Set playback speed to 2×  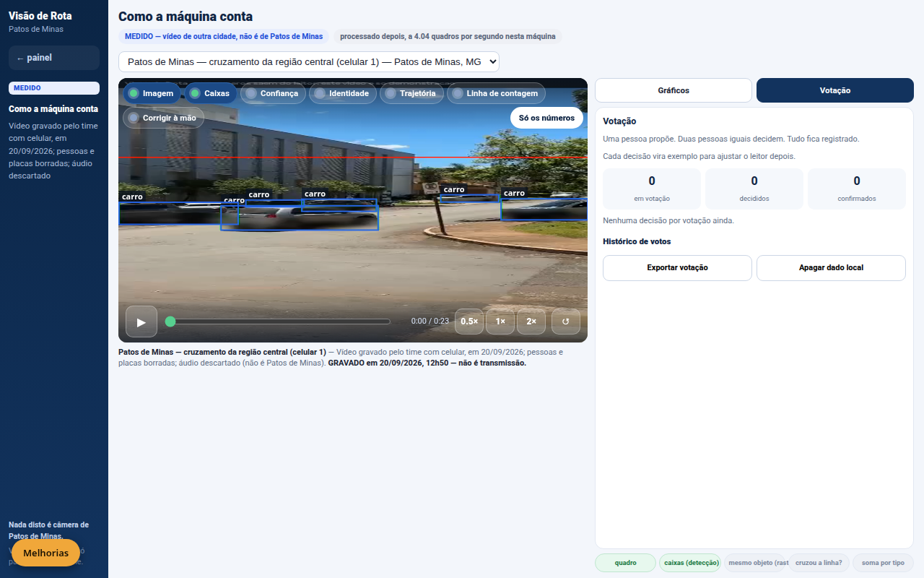[531, 322]
